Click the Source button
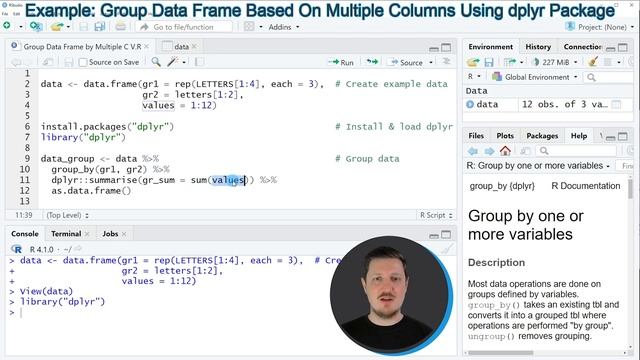The width and height of the screenshot is (640, 360). pyautogui.click(x=407, y=62)
